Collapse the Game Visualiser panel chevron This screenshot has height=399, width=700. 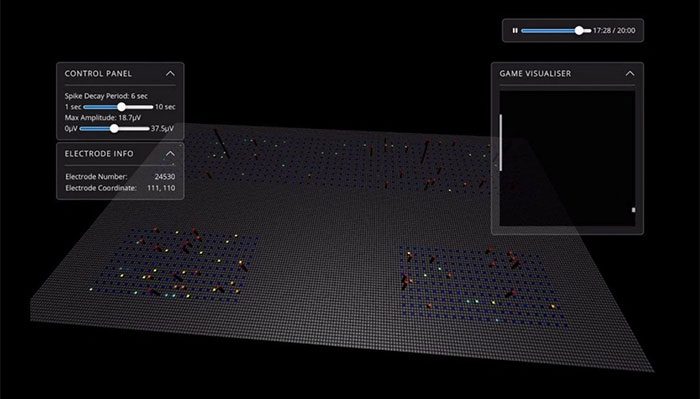[x=629, y=74]
